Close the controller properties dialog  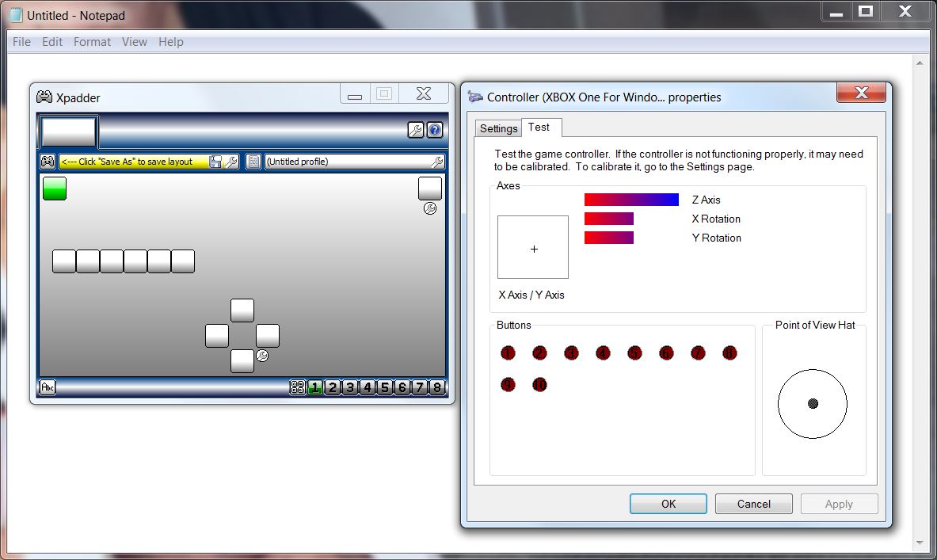pyautogui.click(x=861, y=93)
